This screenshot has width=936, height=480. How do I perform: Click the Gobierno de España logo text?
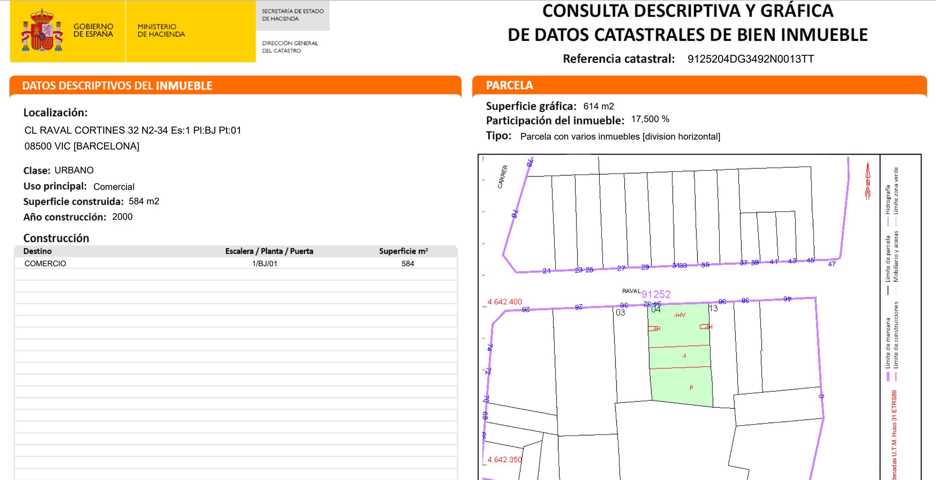[x=93, y=31]
